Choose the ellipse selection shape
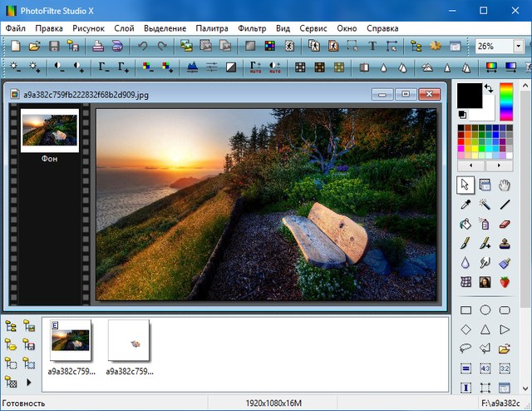The height and width of the screenshot is (411, 532). coord(485,311)
